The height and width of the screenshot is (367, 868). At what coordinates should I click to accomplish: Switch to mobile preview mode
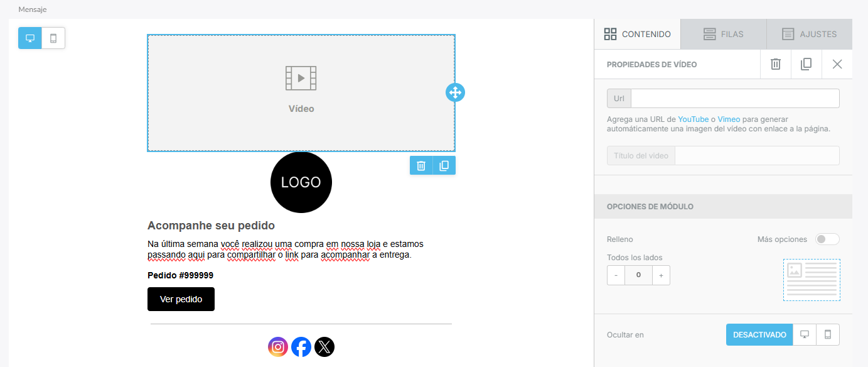(x=53, y=38)
